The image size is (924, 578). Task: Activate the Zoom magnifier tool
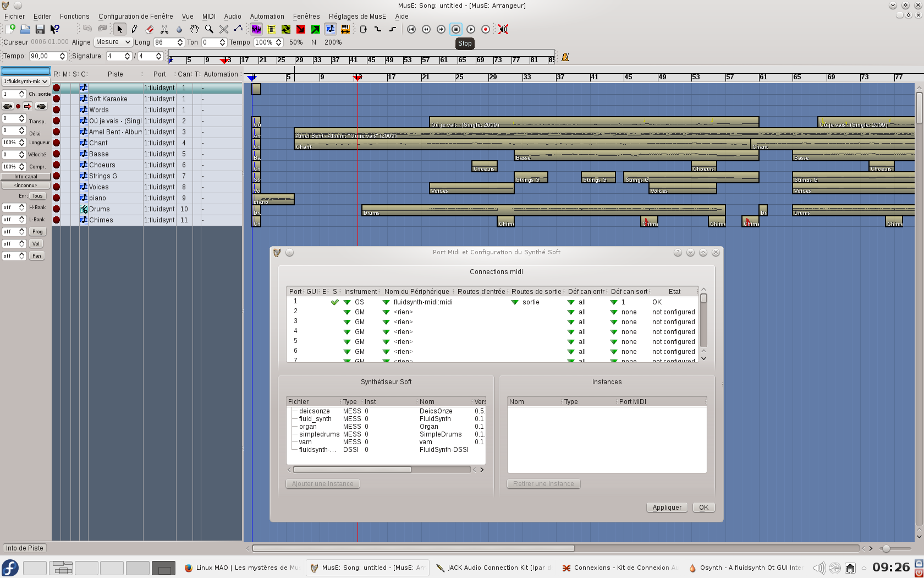209,29
